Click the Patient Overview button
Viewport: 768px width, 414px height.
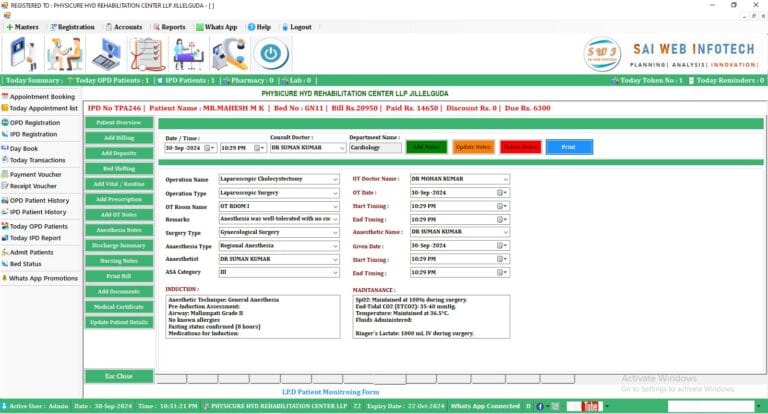coord(119,122)
